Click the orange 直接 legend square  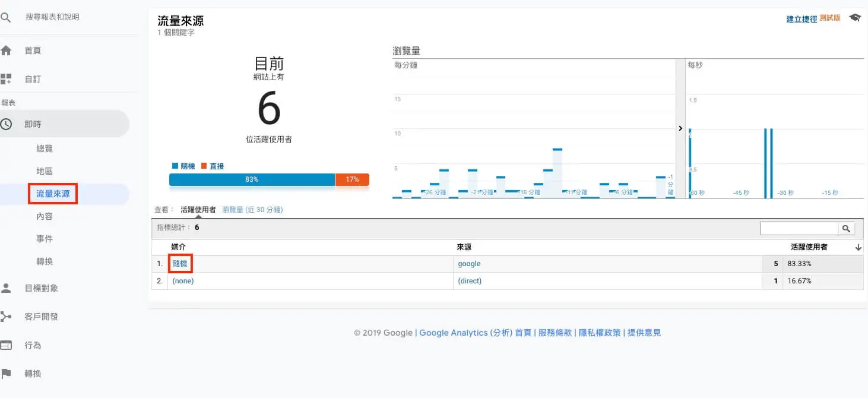click(x=204, y=166)
